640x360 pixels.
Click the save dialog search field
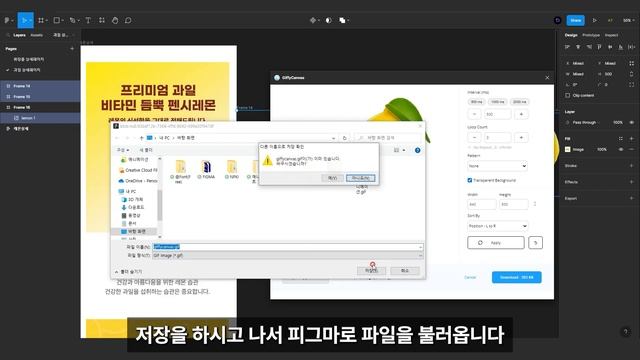click(x=388, y=138)
